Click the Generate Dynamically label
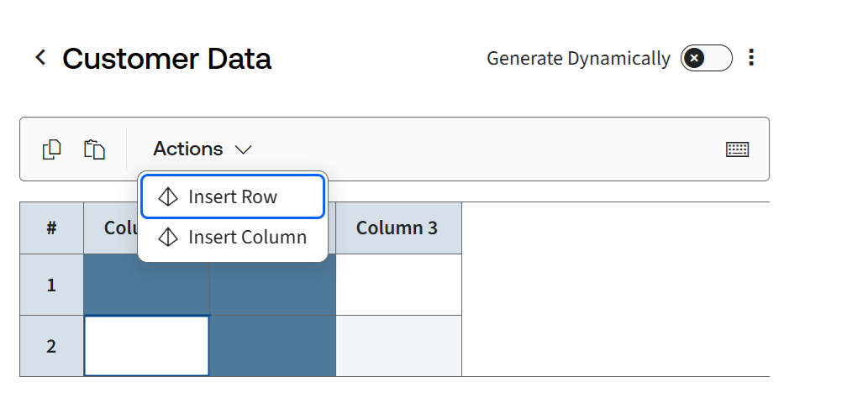 [x=578, y=58]
